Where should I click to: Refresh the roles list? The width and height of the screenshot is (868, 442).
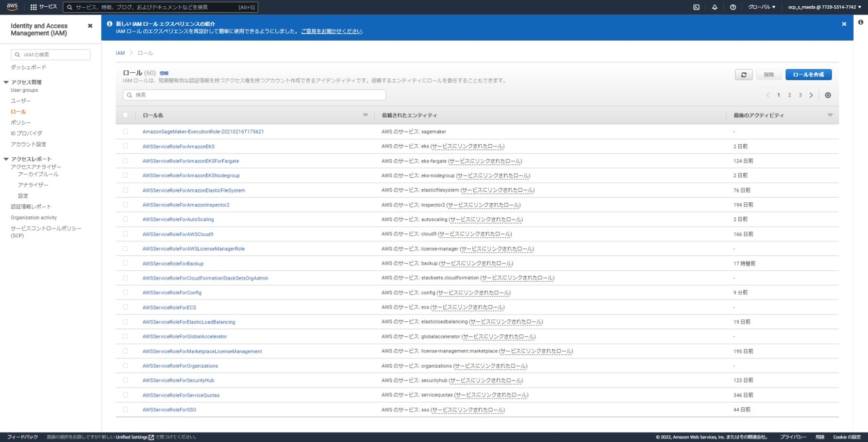click(x=744, y=75)
